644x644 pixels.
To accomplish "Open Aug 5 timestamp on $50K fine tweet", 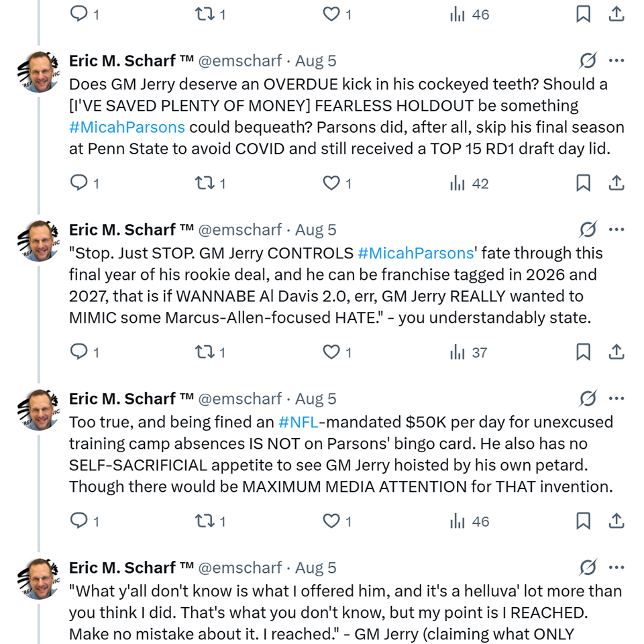I will [316, 398].
